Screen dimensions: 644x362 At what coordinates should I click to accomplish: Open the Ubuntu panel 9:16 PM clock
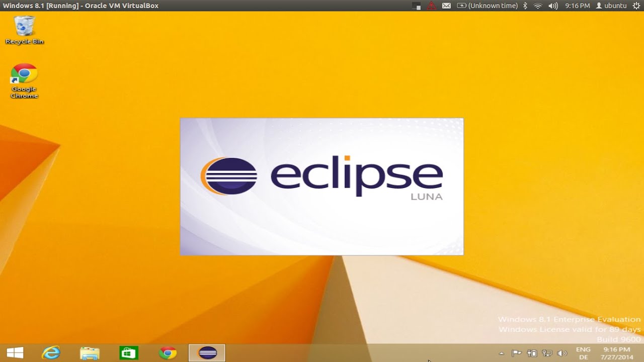coord(577,6)
